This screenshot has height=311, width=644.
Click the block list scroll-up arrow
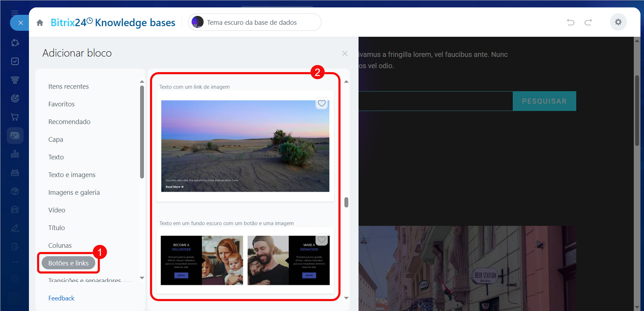pos(346,82)
